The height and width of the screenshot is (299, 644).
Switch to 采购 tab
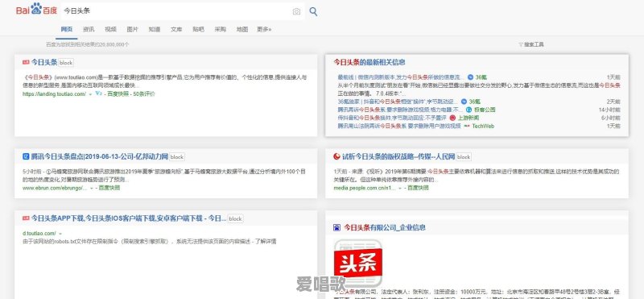click(x=220, y=29)
